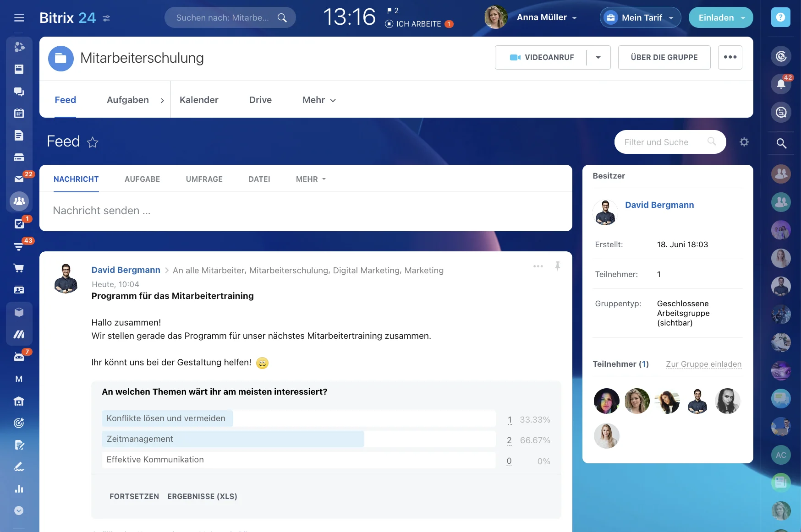Screen dimensions: 801x532
Task: Open Zur Gruppe einladen link
Action: pyautogui.click(x=703, y=364)
